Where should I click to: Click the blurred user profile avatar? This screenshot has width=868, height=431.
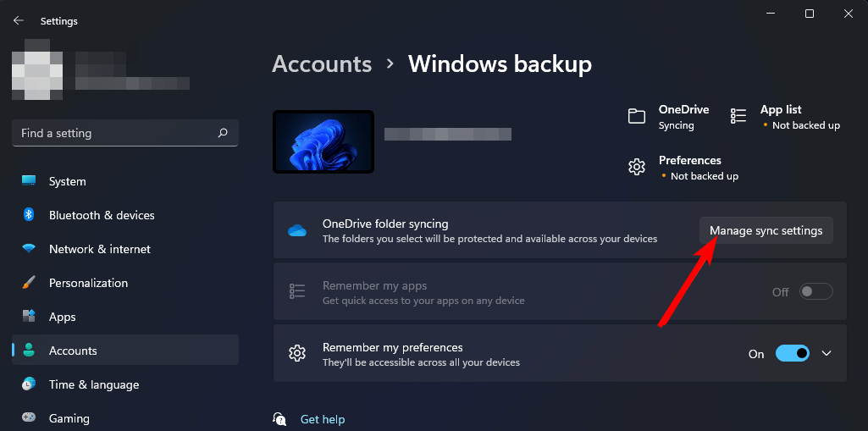pos(37,69)
